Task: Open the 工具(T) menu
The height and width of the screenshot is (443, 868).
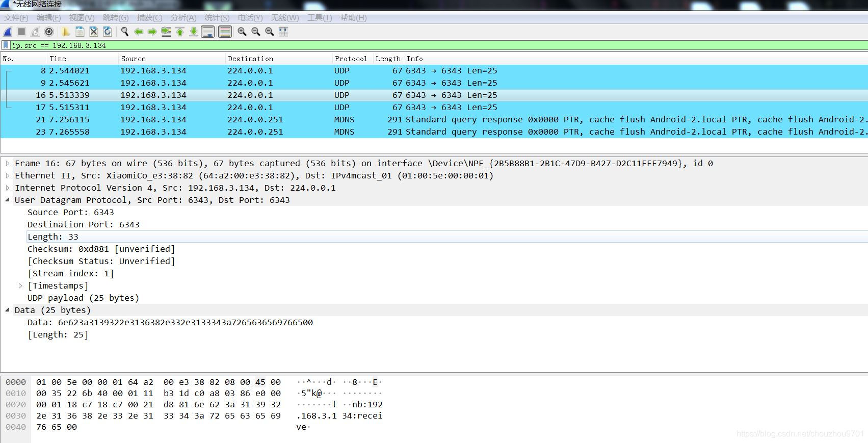Action: (320, 18)
